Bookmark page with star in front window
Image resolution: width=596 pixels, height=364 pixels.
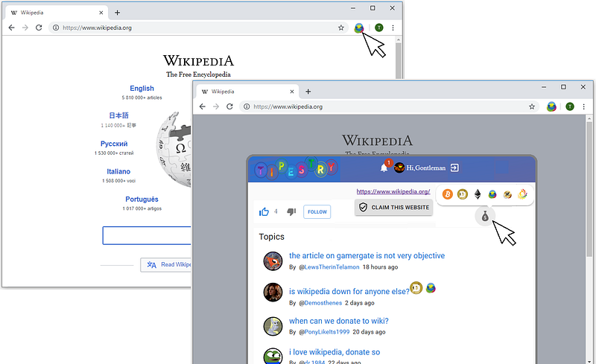(x=532, y=106)
